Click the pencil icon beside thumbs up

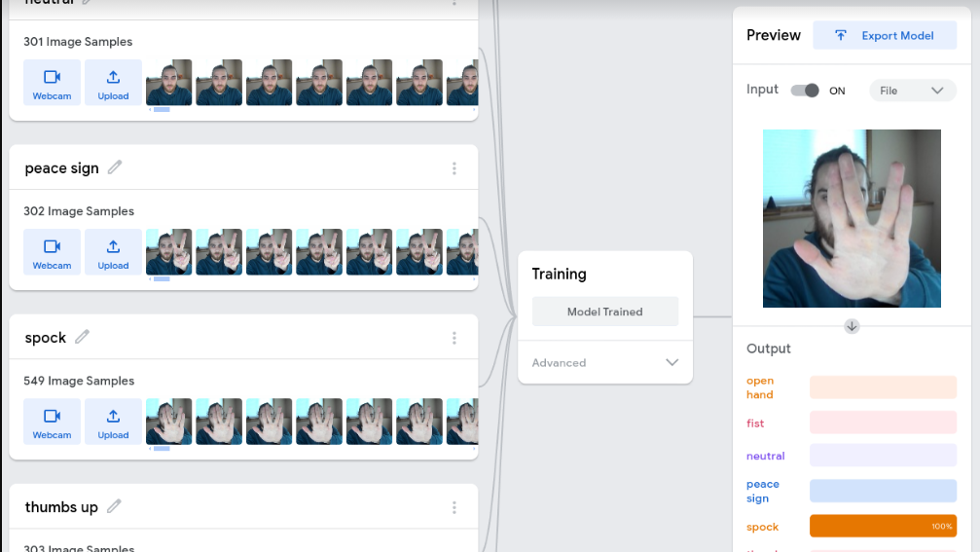[115, 506]
